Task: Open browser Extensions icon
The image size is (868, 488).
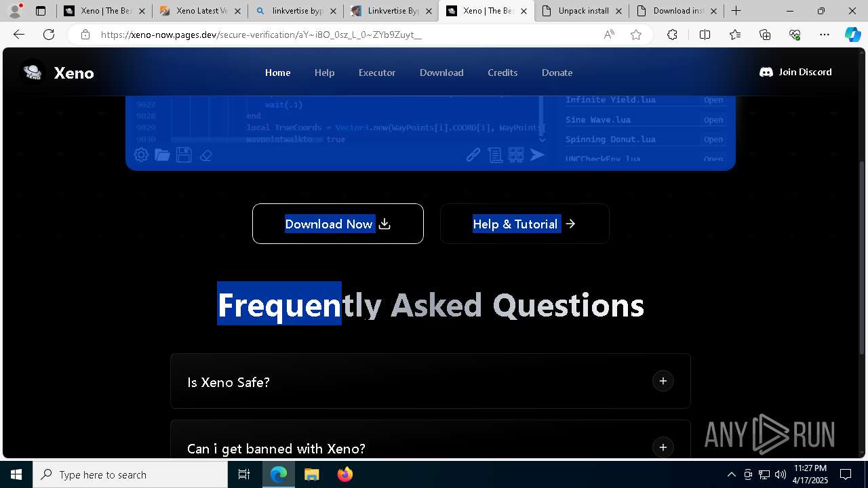Action: (x=672, y=35)
